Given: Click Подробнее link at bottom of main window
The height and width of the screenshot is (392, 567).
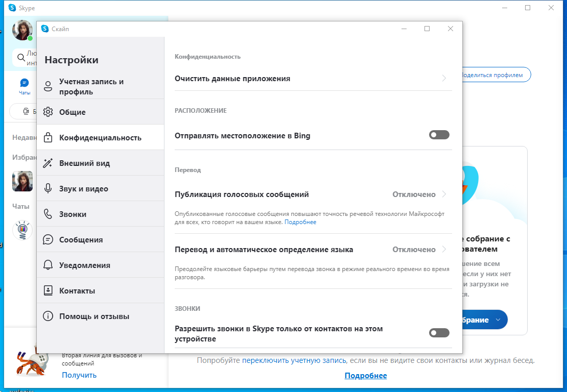Looking at the screenshot, I should click(x=366, y=375).
